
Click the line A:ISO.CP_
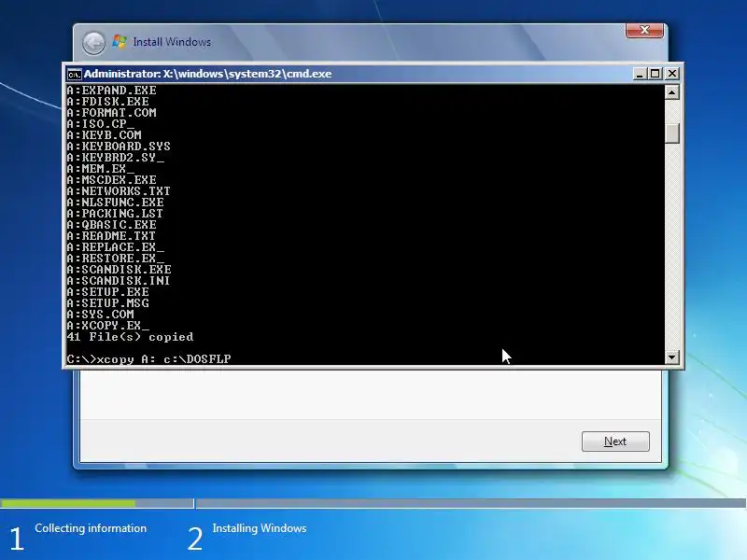click(101, 124)
